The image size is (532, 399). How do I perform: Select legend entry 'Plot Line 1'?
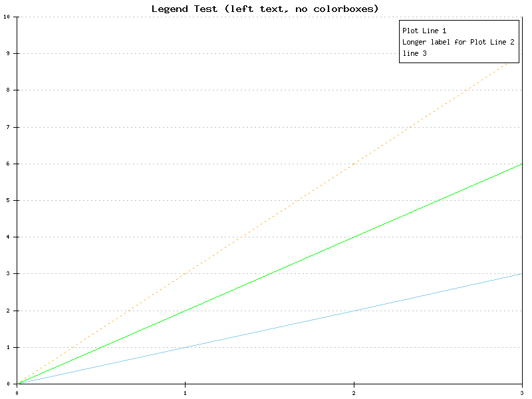[424, 31]
